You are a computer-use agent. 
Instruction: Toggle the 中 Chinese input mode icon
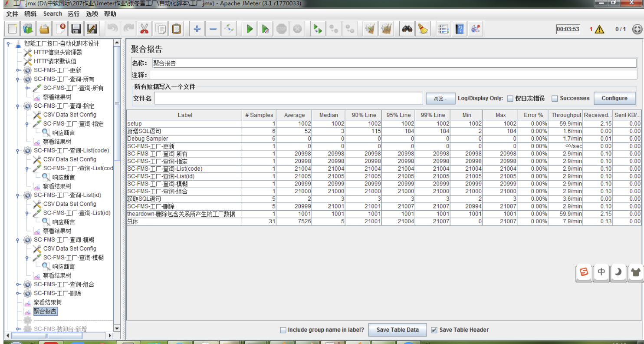(x=601, y=272)
